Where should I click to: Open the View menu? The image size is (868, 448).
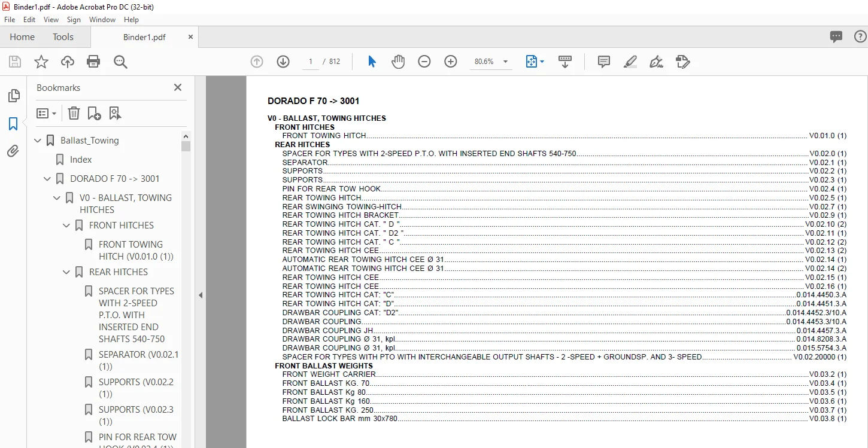pos(50,20)
